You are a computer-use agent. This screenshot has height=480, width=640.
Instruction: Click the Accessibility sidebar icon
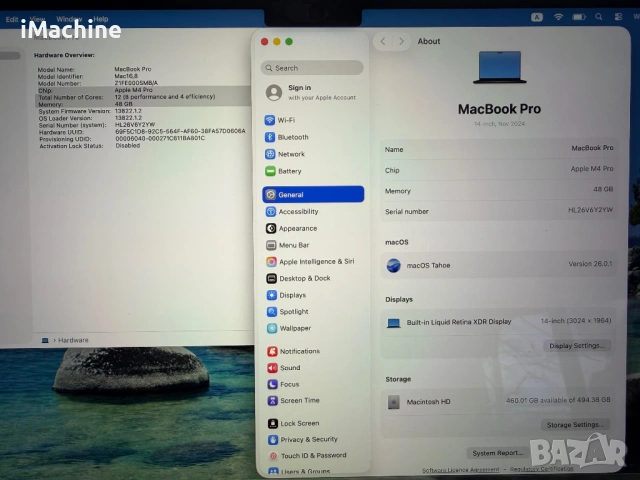(270, 212)
